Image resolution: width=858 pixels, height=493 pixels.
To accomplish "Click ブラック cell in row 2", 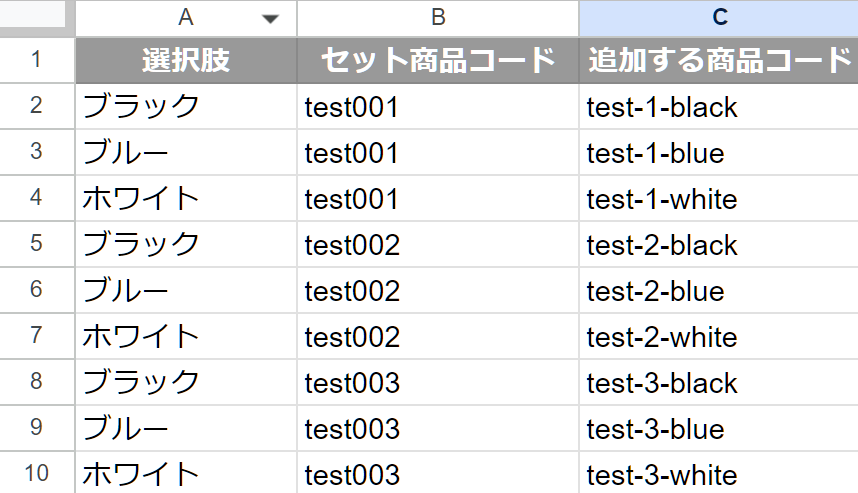I will pyautogui.click(x=141, y=107).
